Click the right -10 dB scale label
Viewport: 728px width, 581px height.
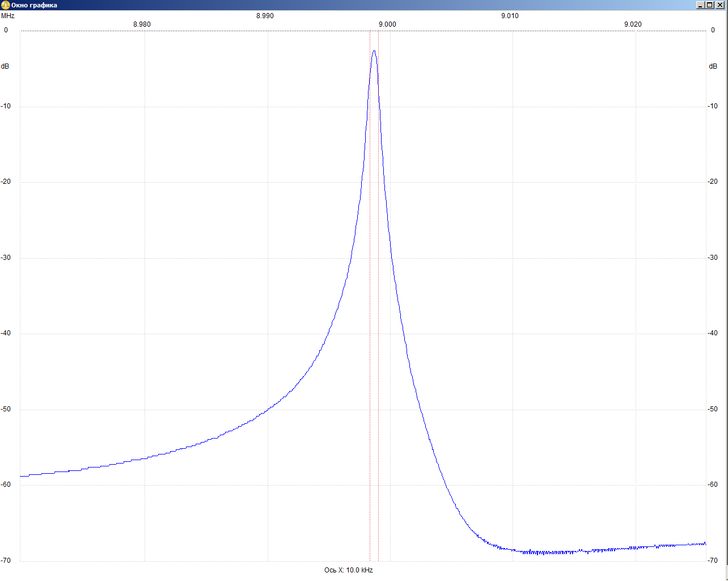click(x=713, y=106)
